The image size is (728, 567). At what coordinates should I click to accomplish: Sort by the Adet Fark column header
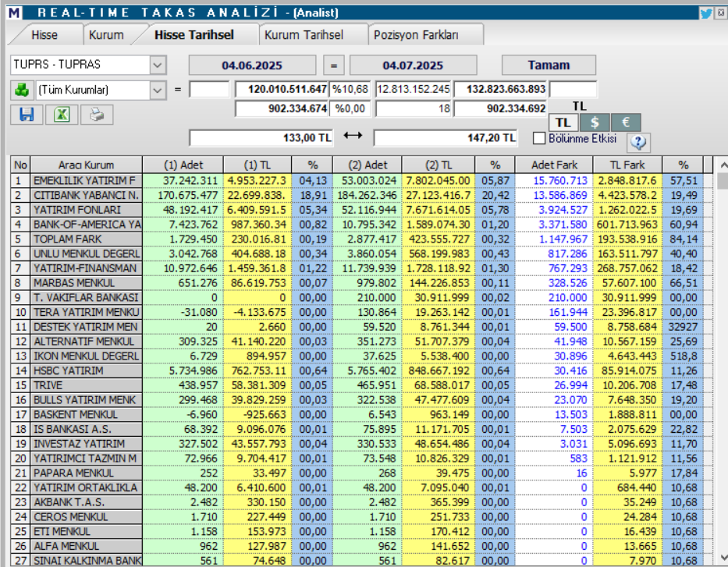coord(554,165)
